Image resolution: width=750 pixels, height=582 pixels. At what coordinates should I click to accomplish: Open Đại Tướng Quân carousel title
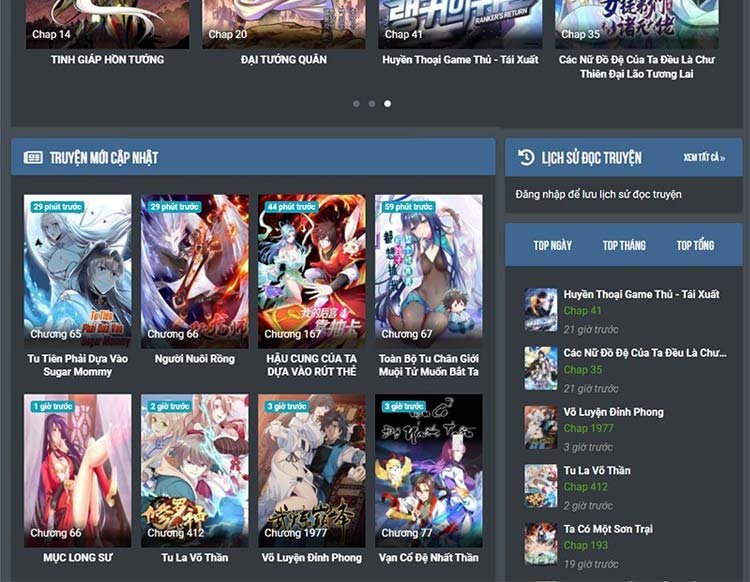pyautogui.click(x=284, y=60)
